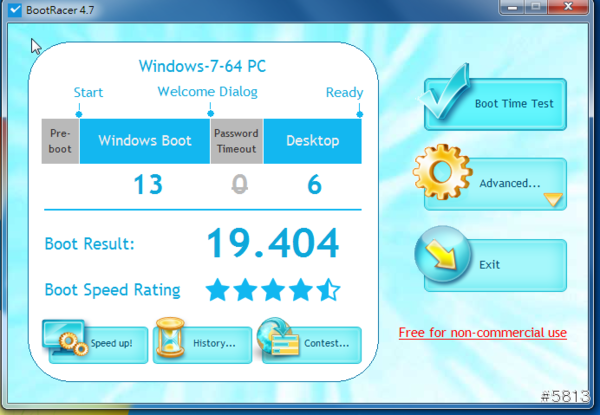600x415 pixels.
Task: Open the History... button
Action: (x=202, y=345)
